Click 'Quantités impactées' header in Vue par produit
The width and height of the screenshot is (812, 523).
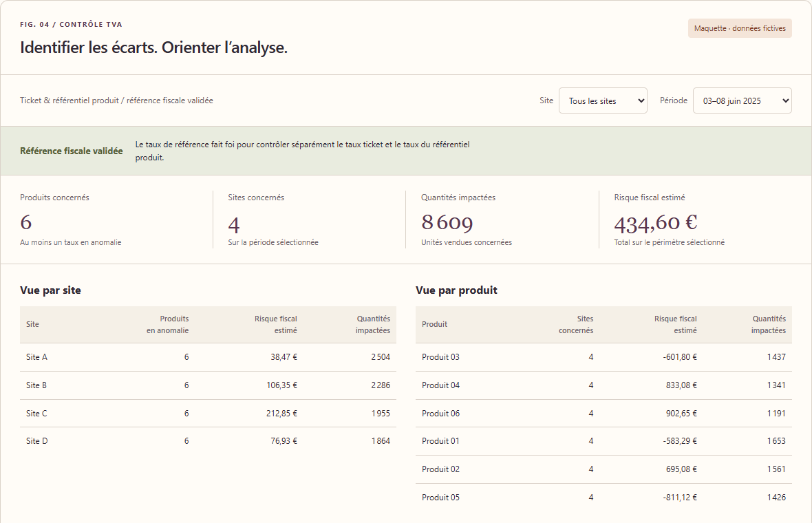click(x=769, y=325)
